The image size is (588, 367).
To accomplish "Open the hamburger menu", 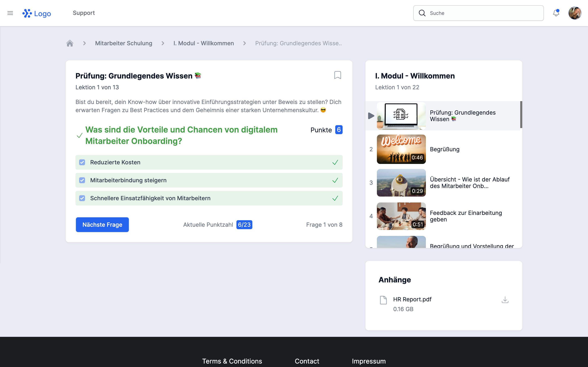I will pos(10,13).
